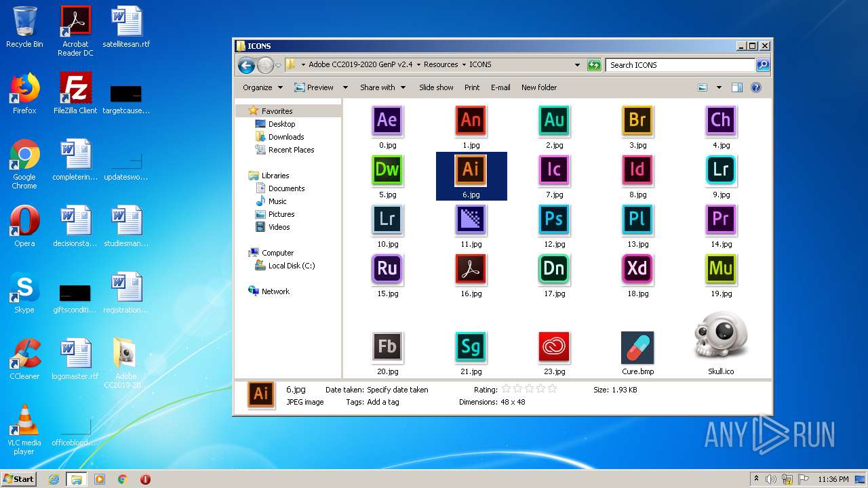Open the Share with dropdown
868x488 pixels.
point(382,87)
